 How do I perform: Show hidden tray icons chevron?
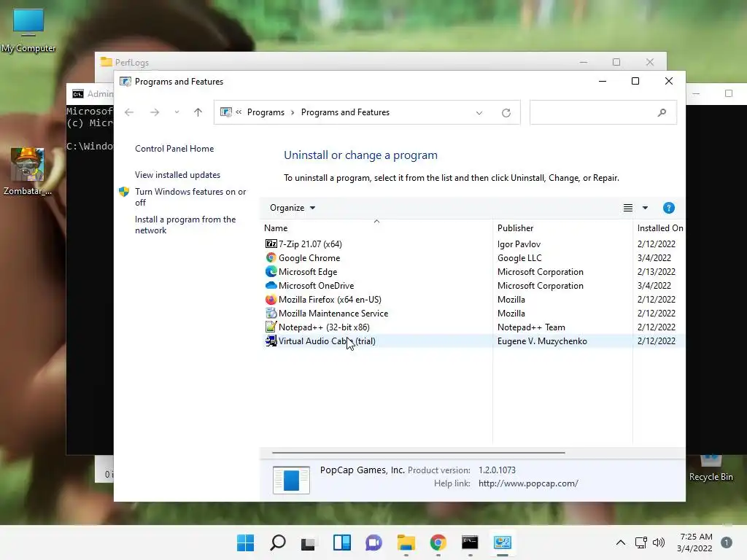click(x=620, y=542)
